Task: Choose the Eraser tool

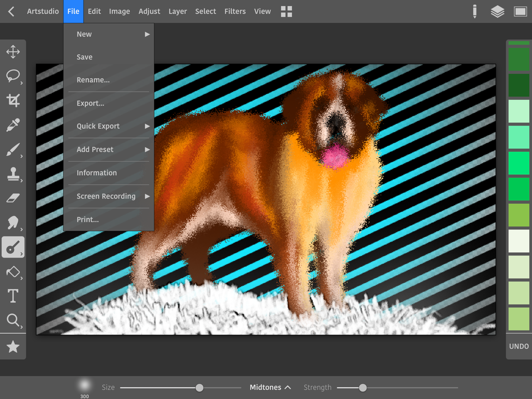Action: 13,198
